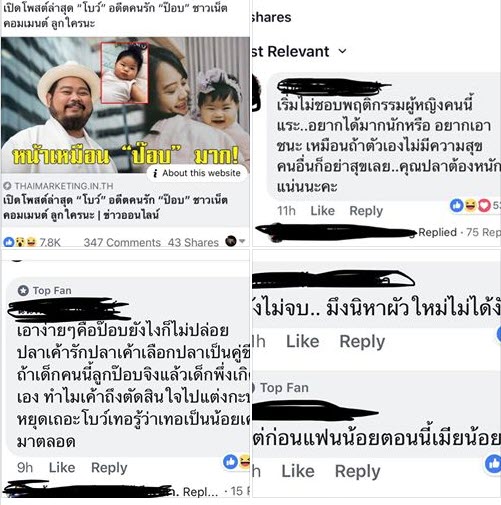The width and height of the screenshot is (501, 505).
Task: Open the 43 Shares link
Action: [193, 242]
